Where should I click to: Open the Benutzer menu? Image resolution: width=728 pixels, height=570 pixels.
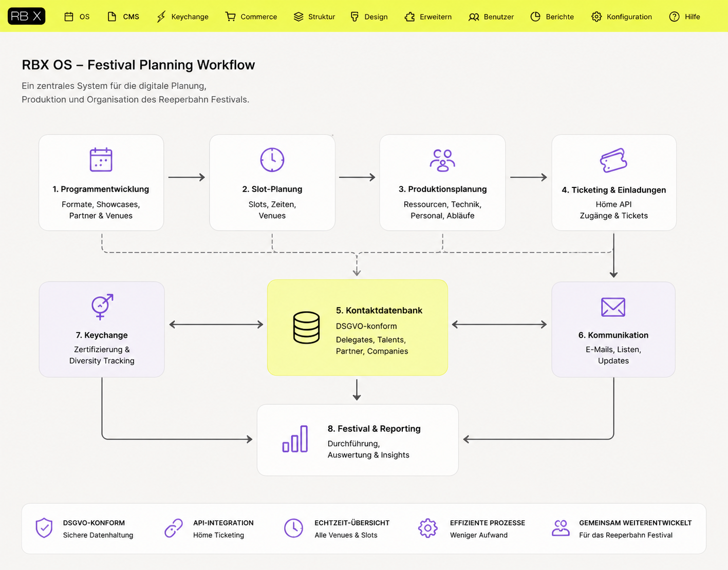pyautogui.click(x=491, y=16)
